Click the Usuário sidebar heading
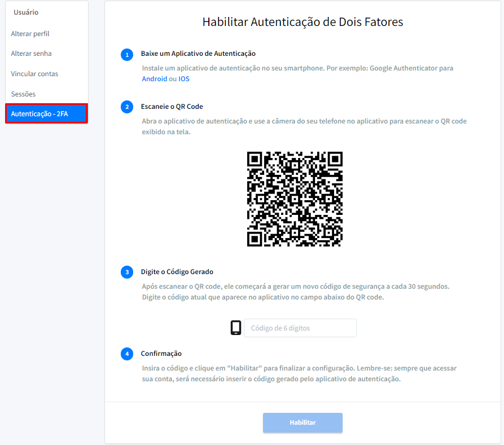Image resolution: width=504 pixels, height=445 pixels. pyautogui.click(x=26, y=12)
